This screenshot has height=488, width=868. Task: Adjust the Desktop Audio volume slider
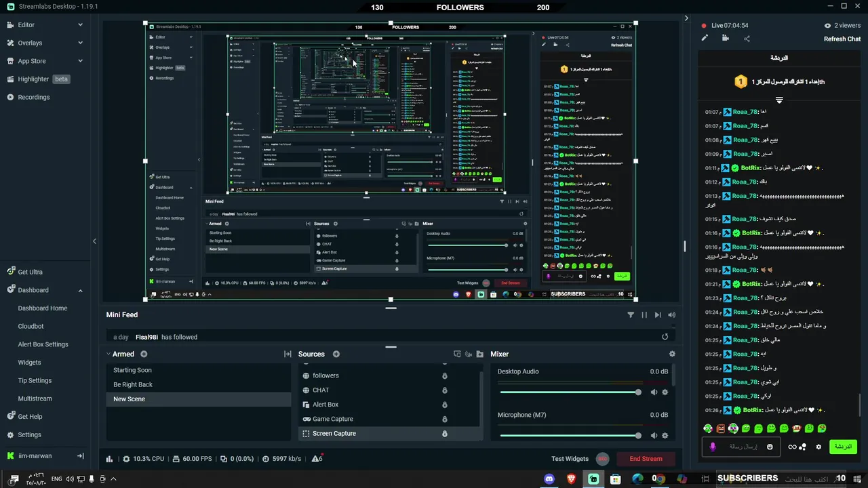570,392
